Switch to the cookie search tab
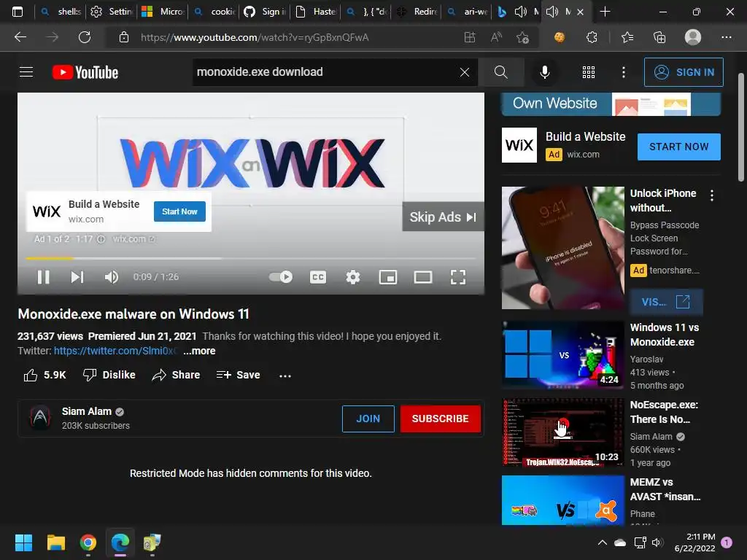This screenshot has width=747, height=560. pyautogui.click(x=214, y=12)
